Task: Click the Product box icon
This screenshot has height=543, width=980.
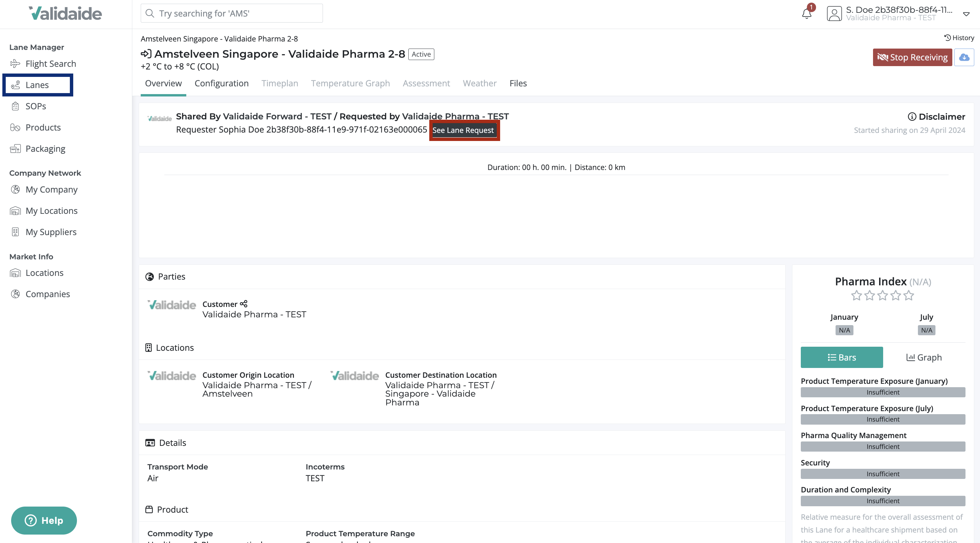Action: 149,510
